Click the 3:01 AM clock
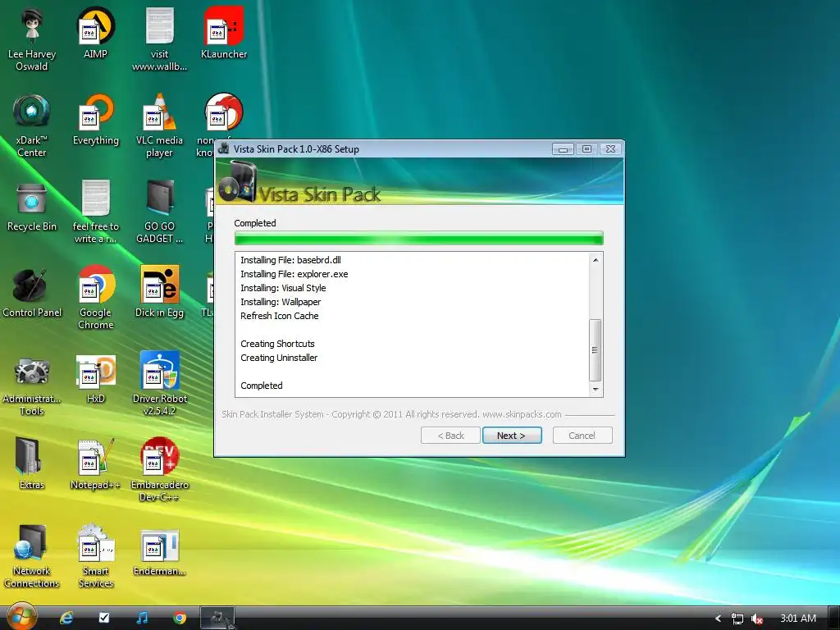 click(798, 619)
